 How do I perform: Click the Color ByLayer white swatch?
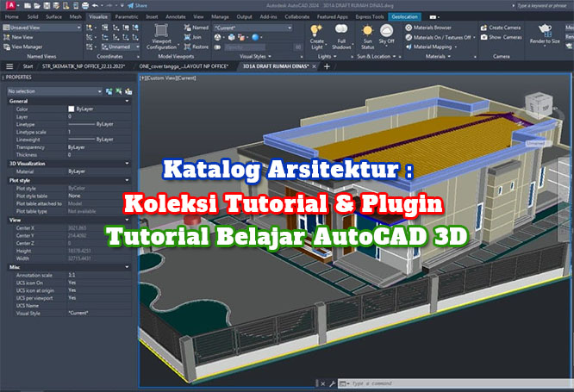pyautogui.click(x=72, y=109)
